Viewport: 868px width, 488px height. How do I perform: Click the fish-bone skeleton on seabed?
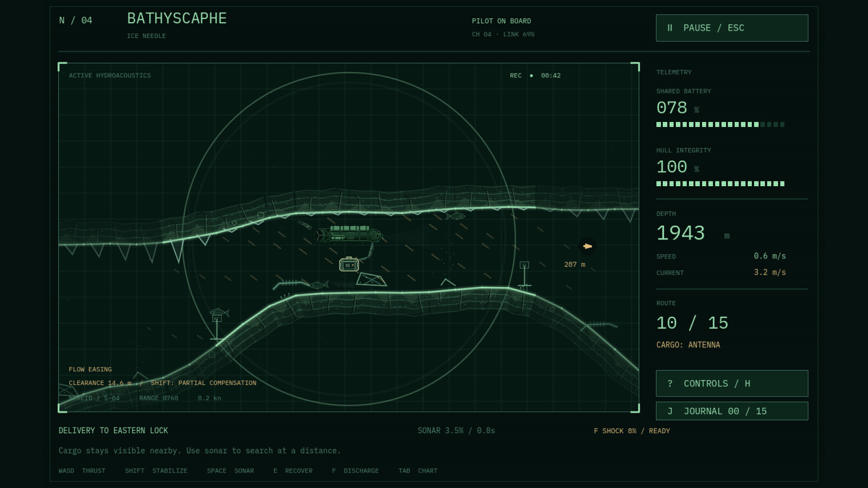(x=291, y=284)
